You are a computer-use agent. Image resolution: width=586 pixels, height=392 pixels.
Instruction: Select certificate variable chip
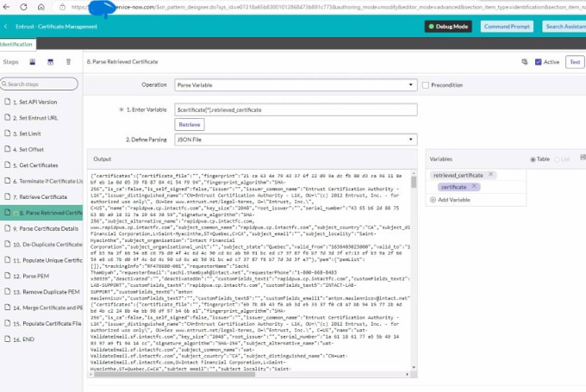tap(459, 186)
